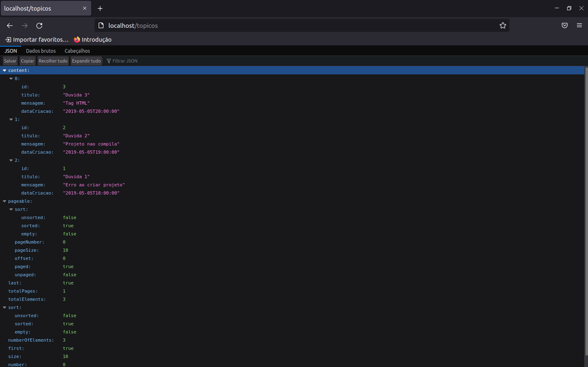Close the localhost/topicos tab
The width and height of the screenshot is (588, 367).
[85, 8]
